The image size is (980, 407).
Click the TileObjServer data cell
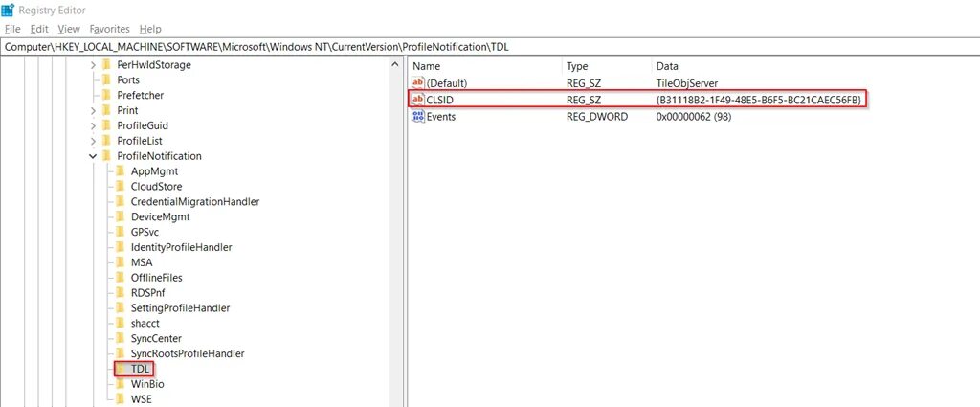click(x=687, y=83)
